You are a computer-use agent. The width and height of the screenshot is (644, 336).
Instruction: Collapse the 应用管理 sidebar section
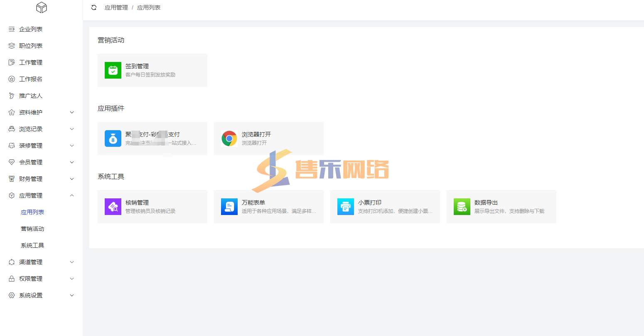click(72, 195)
